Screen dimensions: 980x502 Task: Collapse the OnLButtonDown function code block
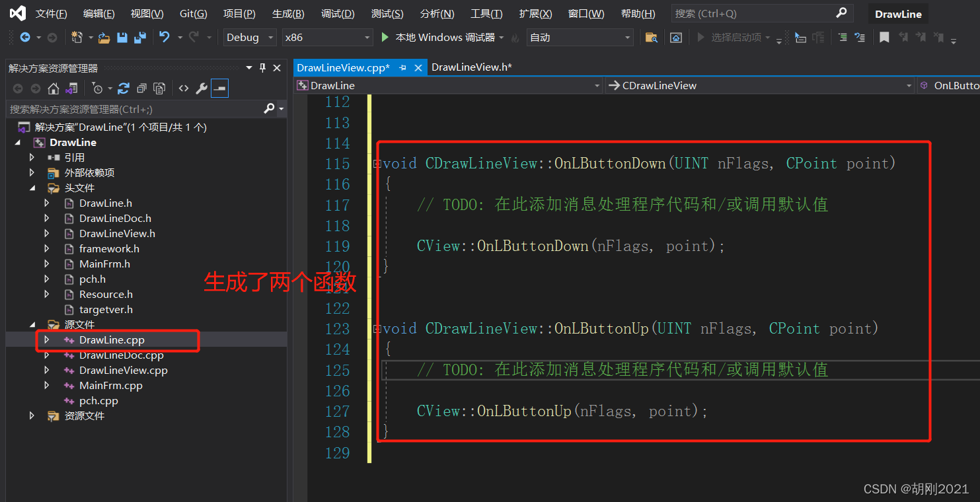tap(377, 163)
